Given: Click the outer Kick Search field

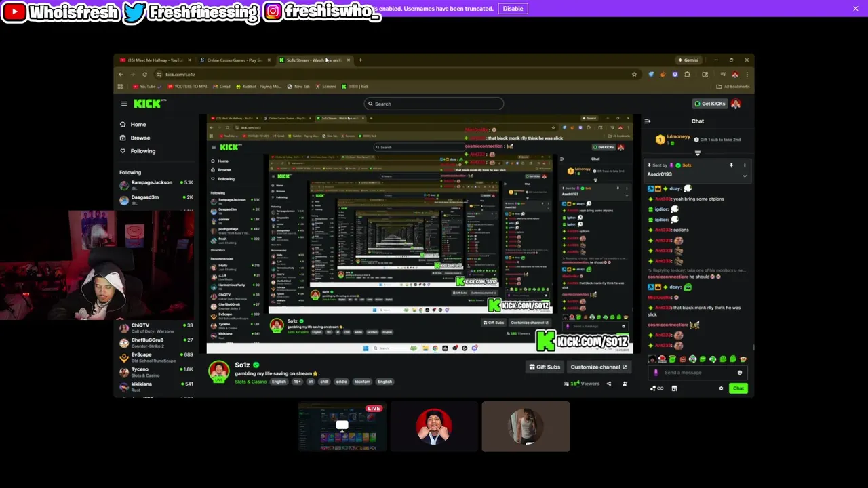Looking at the screenshot, I should pyautogui.click(x=434, y=104).
